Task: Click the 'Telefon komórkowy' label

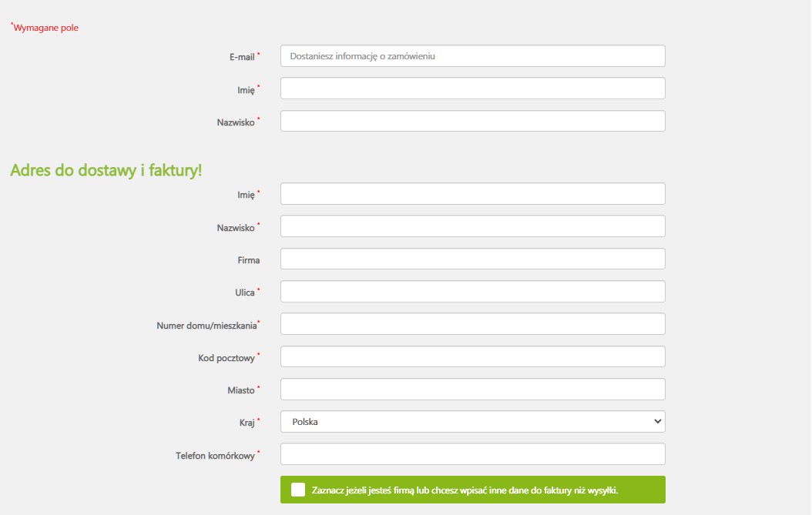Action: (216, 456)
